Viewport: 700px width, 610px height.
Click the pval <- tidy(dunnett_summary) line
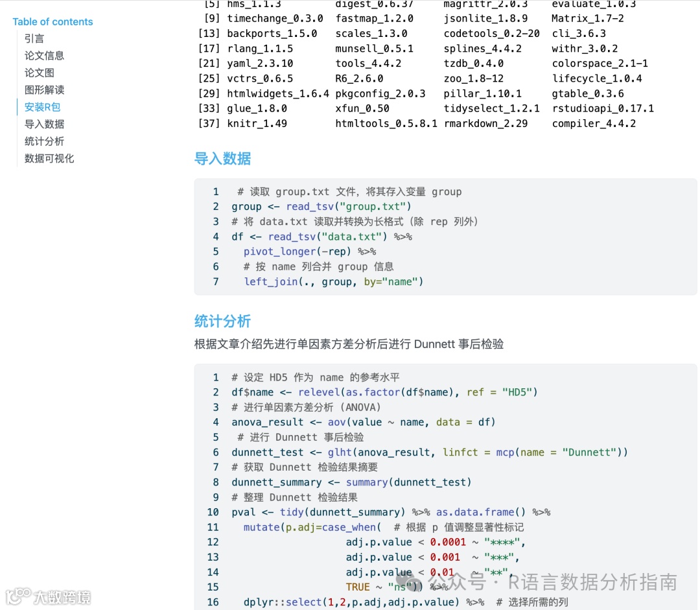[x=391, y=512]
